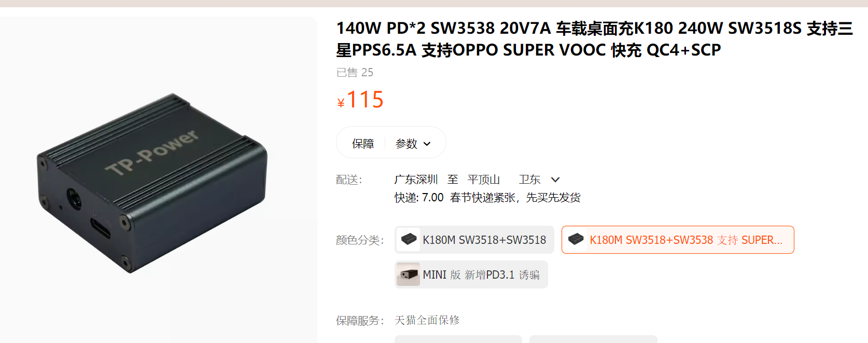Click the 广东深圳 shipping origin

pos(416,180)
